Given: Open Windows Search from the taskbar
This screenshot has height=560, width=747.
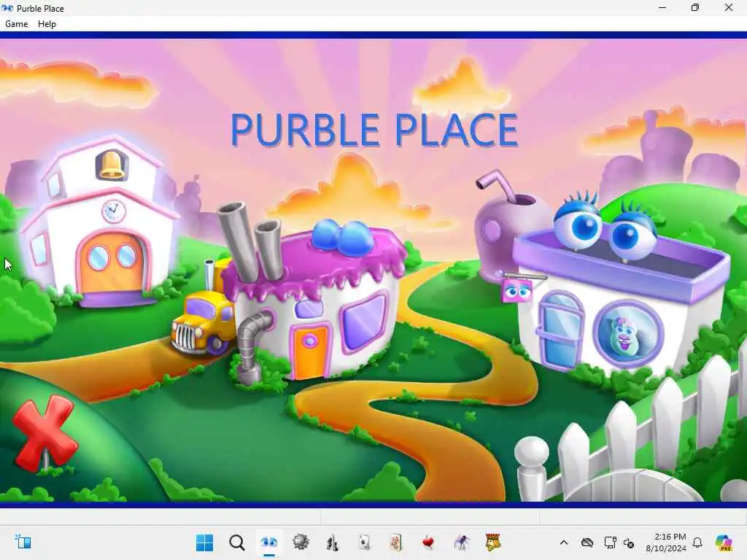Looking at the screenshot, I should coord(237,542).
